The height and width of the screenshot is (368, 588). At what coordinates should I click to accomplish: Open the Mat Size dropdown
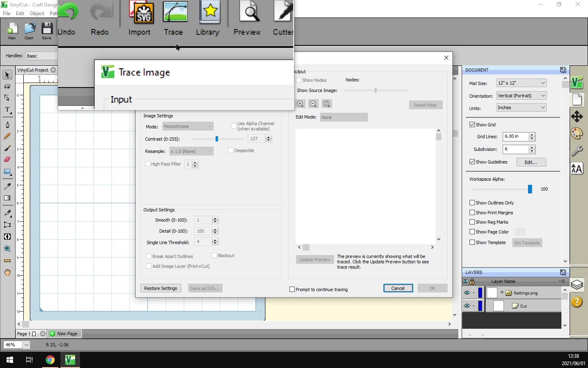[521, 83]
